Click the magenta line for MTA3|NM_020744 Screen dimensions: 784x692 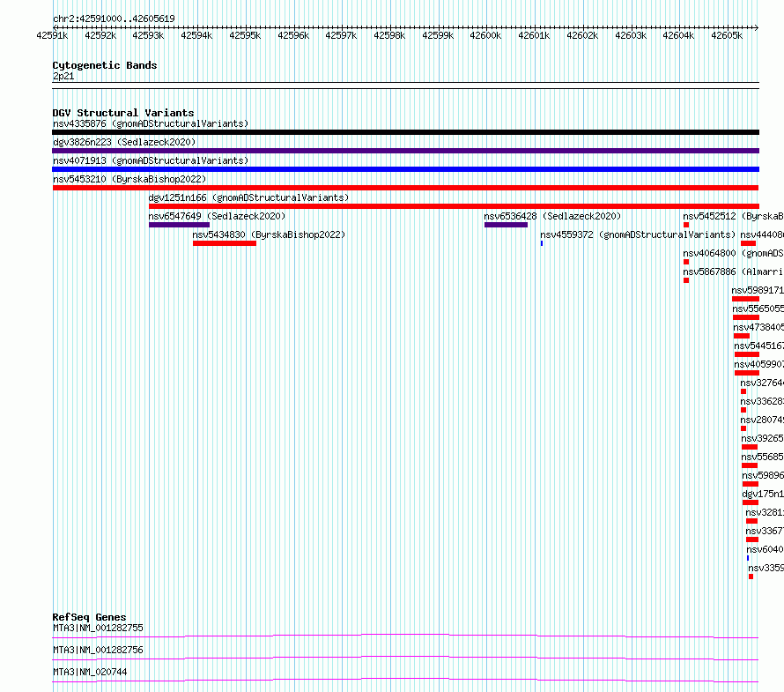[x=405, y=680]
